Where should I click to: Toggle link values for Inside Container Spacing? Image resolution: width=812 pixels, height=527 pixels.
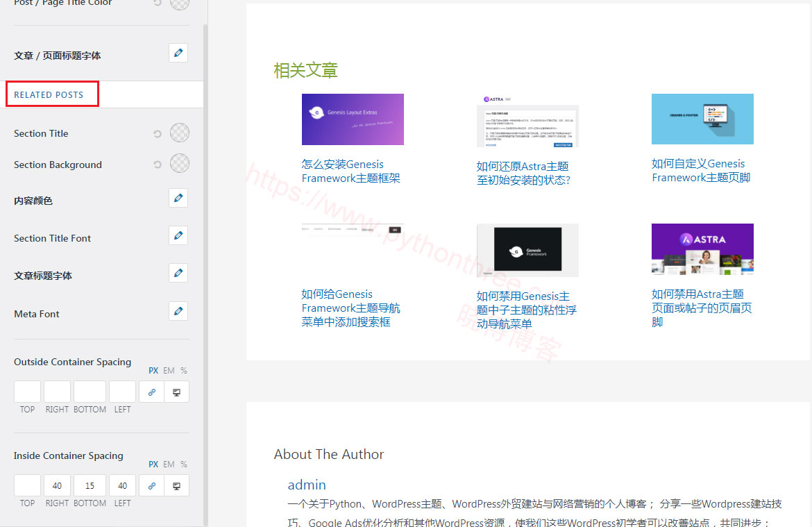[x=152, y=486]
